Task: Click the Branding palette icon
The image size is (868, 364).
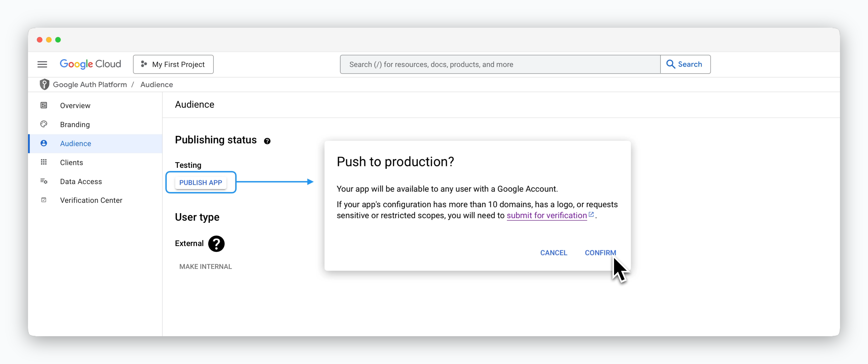Action: pyautogui.click(x=44, y=124)
